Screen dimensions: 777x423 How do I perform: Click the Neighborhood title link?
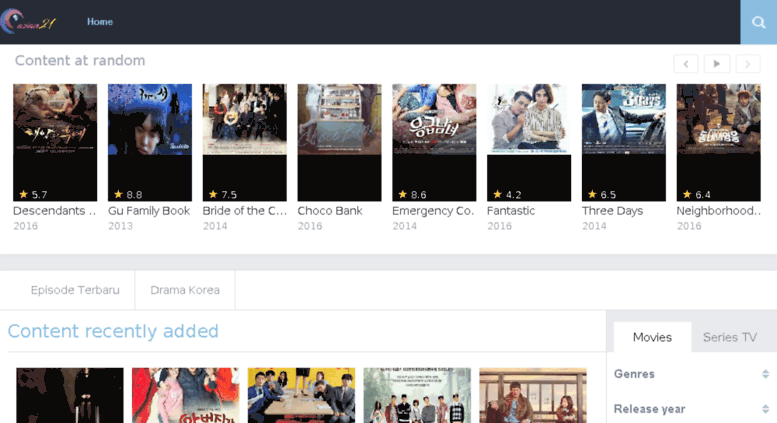pyautogui.click(x=719, y=211)
